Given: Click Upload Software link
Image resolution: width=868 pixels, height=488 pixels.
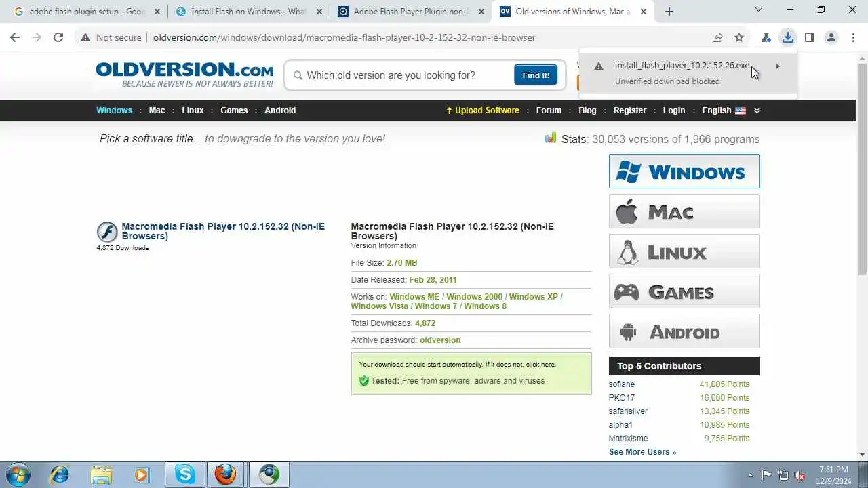Looking at the screenshot, I should coord(482,110).
